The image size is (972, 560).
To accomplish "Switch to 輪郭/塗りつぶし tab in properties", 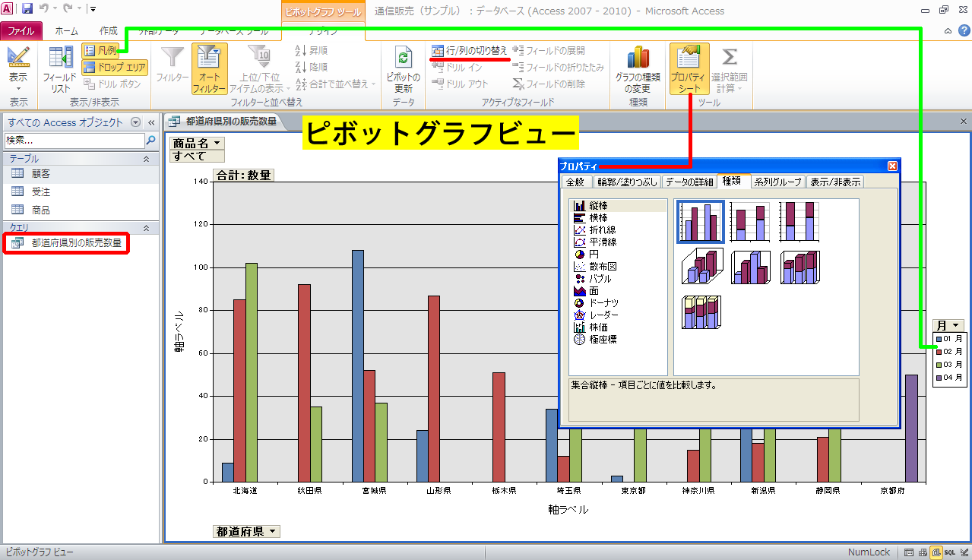I will pyautogui.click(x=626, y=182).
